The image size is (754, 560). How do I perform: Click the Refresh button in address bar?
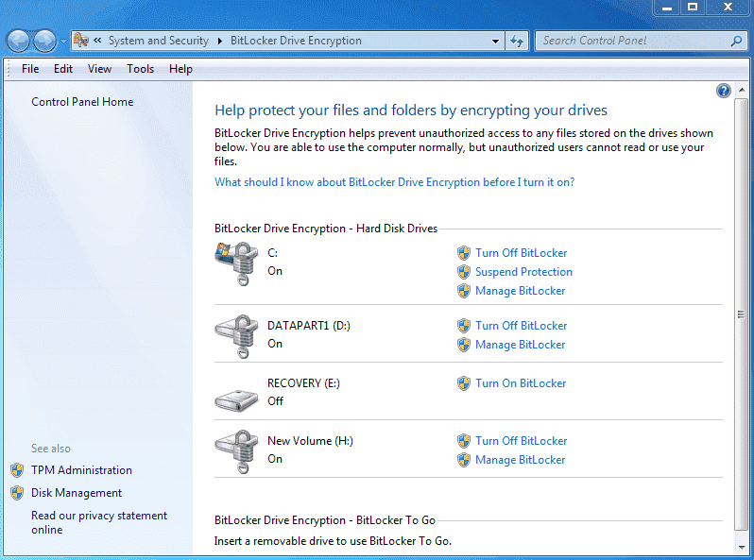pyautogui.click(x=517, y=41)
